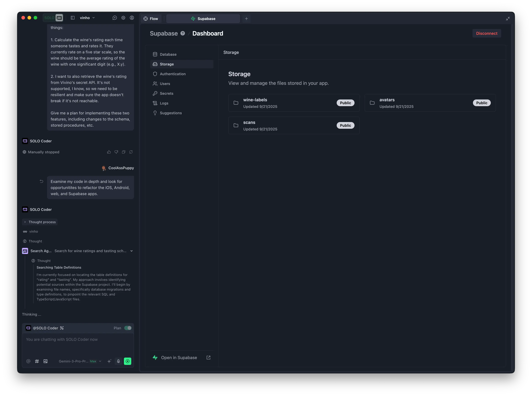
Task: Click the Supabase help question mark icon
Action: pos(183,33)
